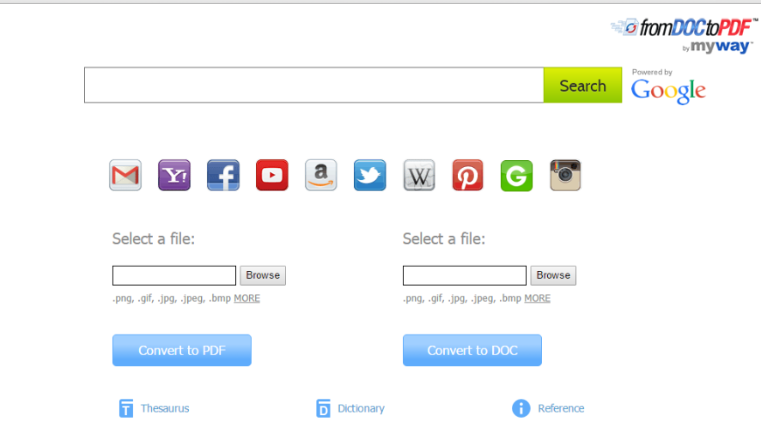The width and height of the screenshot is (761, 442).
Task: Click MORE file types above Convert to DOC
Action: (537, 298)
